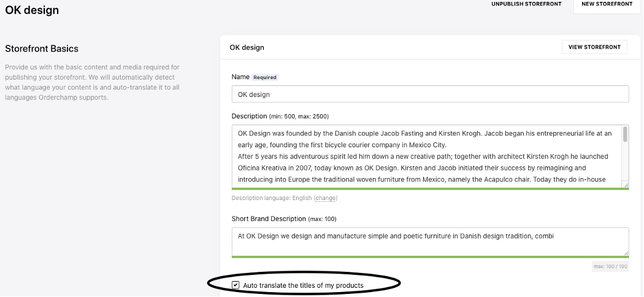Viewport: 644px width, 297px height.
Task: Focus the Name input containing 'OK design'
Action: 430,94
